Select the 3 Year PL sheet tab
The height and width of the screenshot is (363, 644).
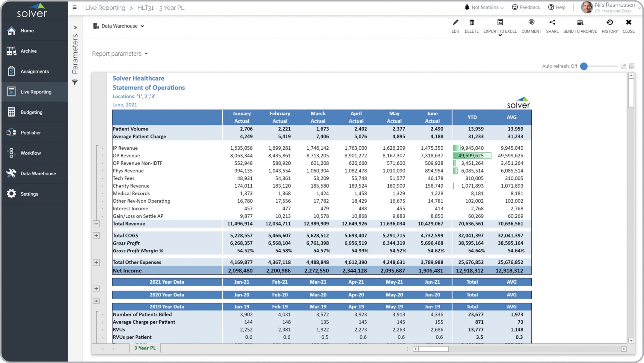coord(145,348)
